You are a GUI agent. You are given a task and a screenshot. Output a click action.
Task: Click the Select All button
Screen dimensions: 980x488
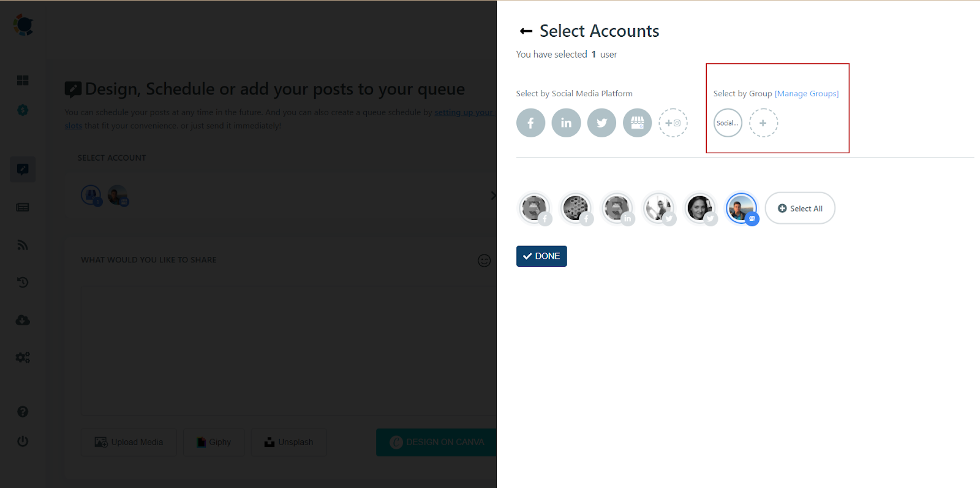[x=800, y=208]
